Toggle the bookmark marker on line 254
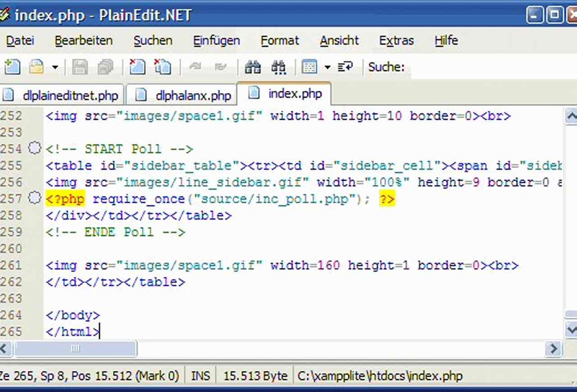 click(35, 148)
